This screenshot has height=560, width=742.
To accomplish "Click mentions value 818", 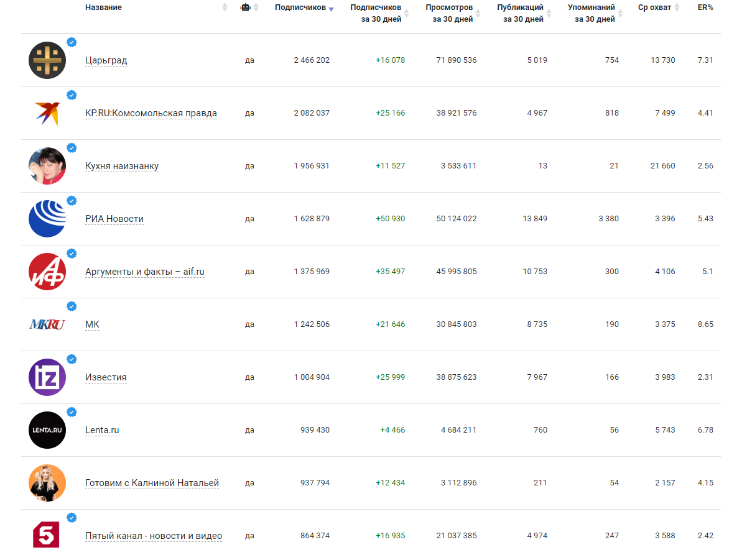I will [612, 113].
